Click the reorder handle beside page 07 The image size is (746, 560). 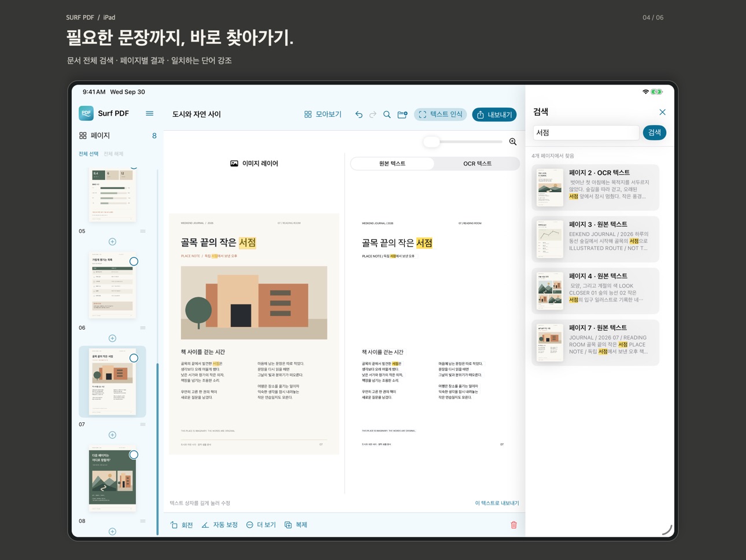point(143,425)
